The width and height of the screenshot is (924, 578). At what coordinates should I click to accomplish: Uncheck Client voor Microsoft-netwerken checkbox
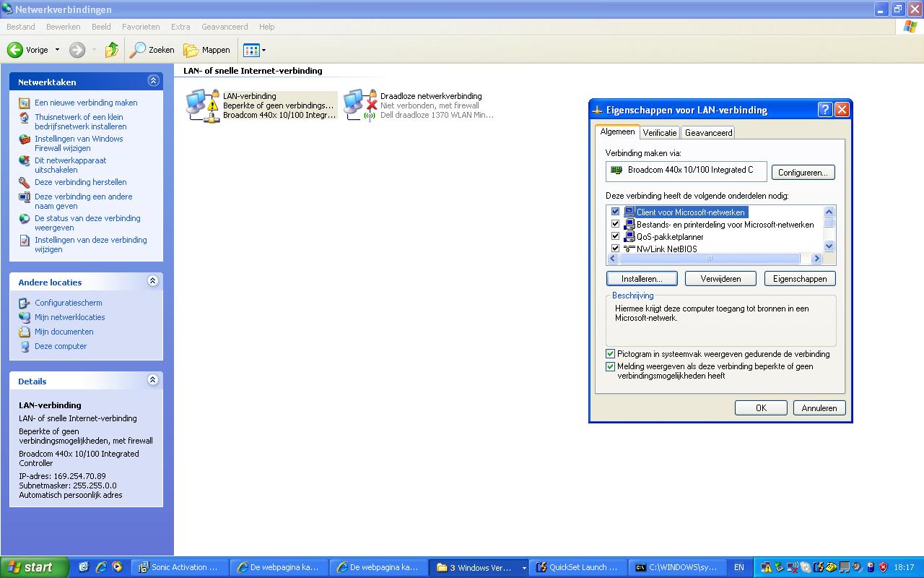[x=615, y=212]
